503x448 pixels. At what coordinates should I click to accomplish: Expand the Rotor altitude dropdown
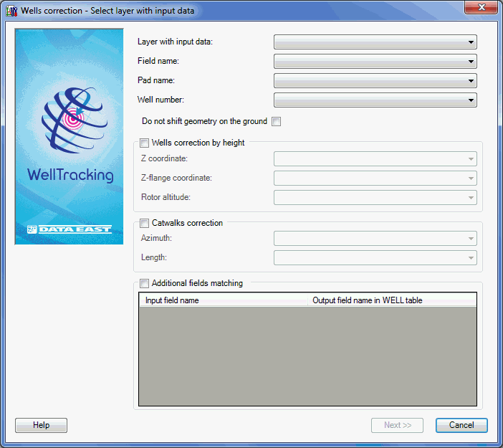[x=375, y=197]
